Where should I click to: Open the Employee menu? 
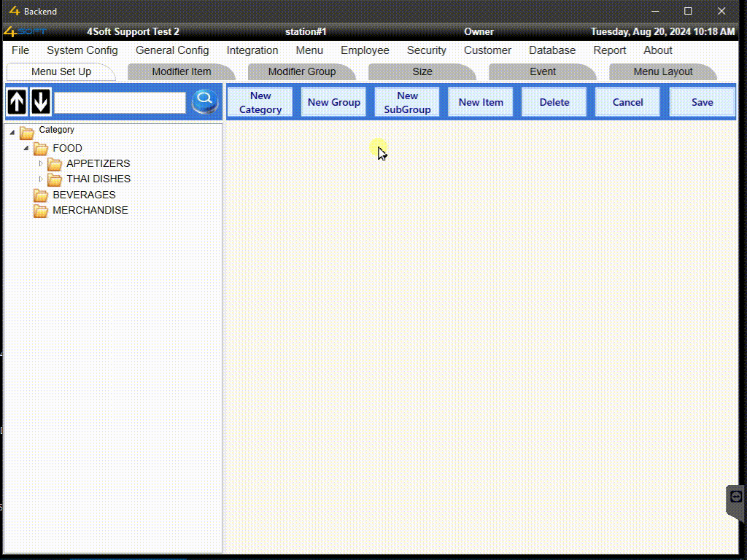click(365, 50)
